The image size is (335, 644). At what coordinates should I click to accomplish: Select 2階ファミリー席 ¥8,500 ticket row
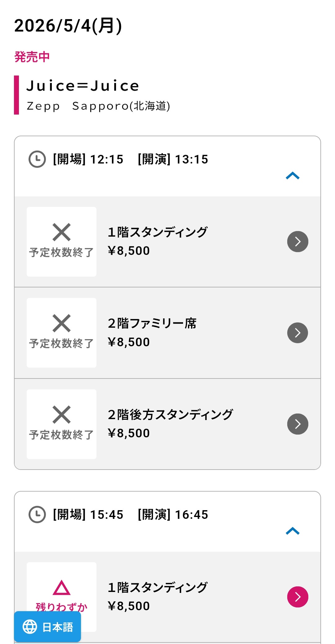(x=186, y=333)
